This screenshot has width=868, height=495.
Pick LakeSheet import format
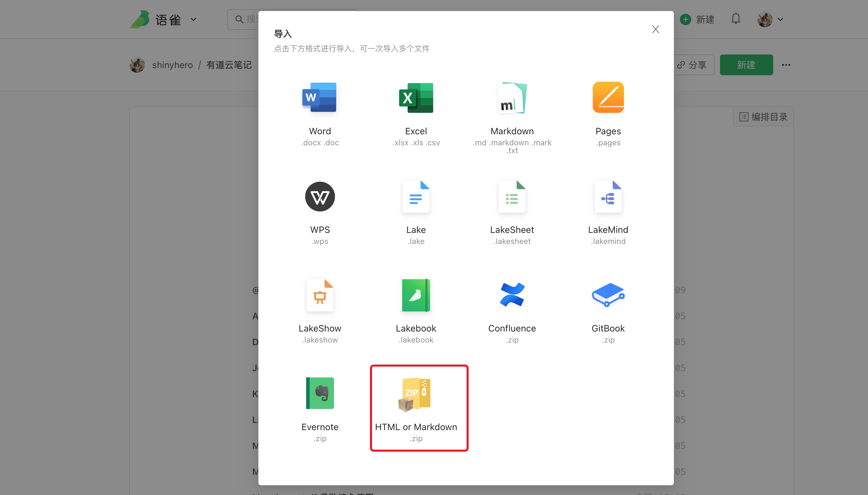tap(512, 197)
